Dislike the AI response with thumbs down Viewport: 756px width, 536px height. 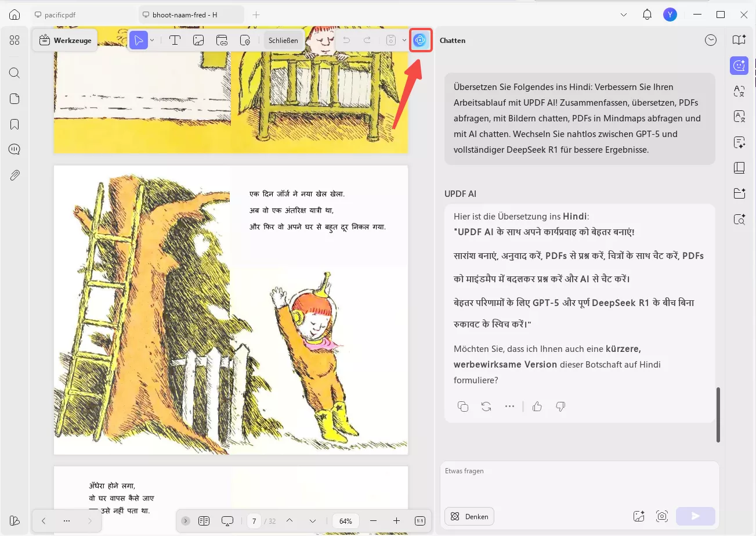point(560,407)
